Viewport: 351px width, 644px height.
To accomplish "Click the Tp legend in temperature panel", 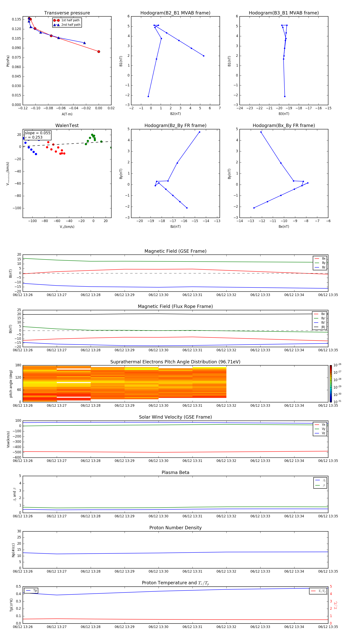I will point(31,591).
